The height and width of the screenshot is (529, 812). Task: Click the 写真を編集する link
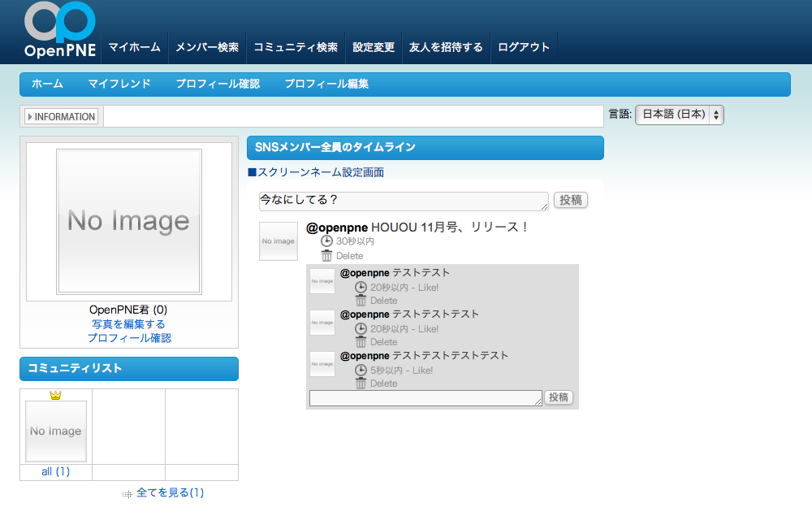tap(128, 324)
